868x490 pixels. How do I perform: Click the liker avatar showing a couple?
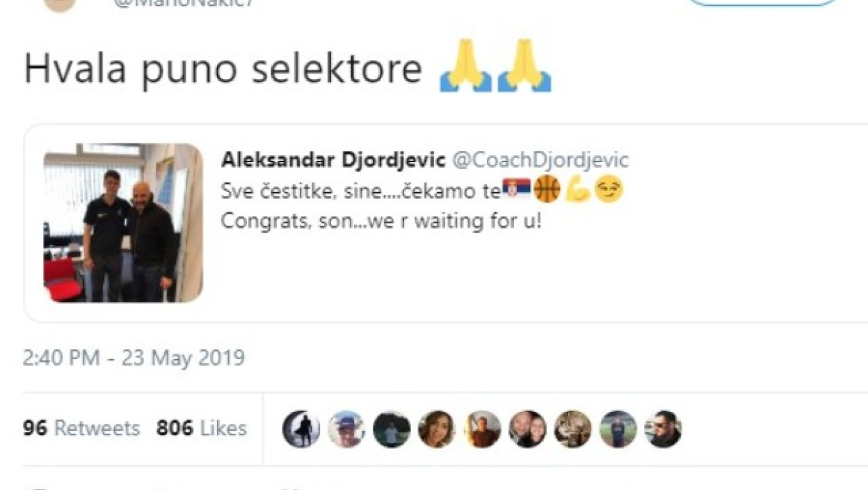[x=527, y=429]
